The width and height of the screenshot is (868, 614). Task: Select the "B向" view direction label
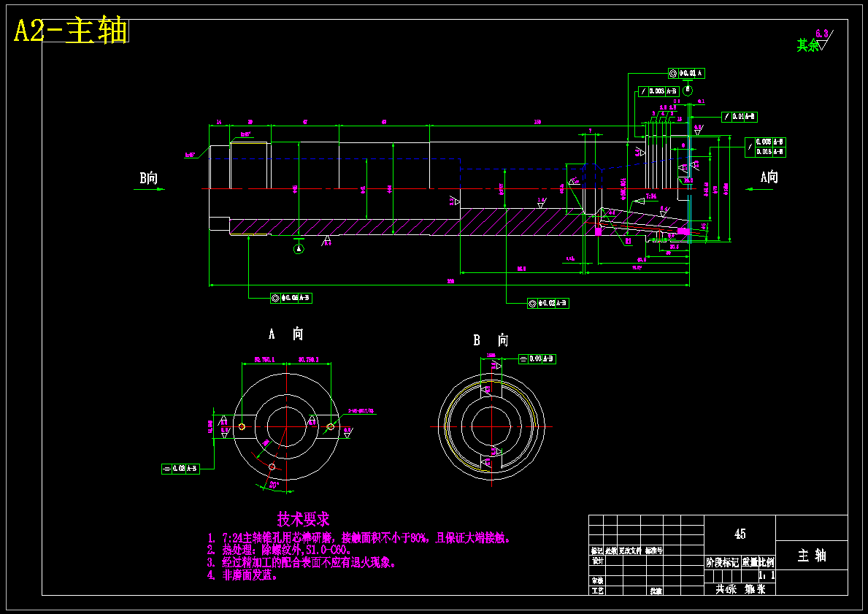148,177
